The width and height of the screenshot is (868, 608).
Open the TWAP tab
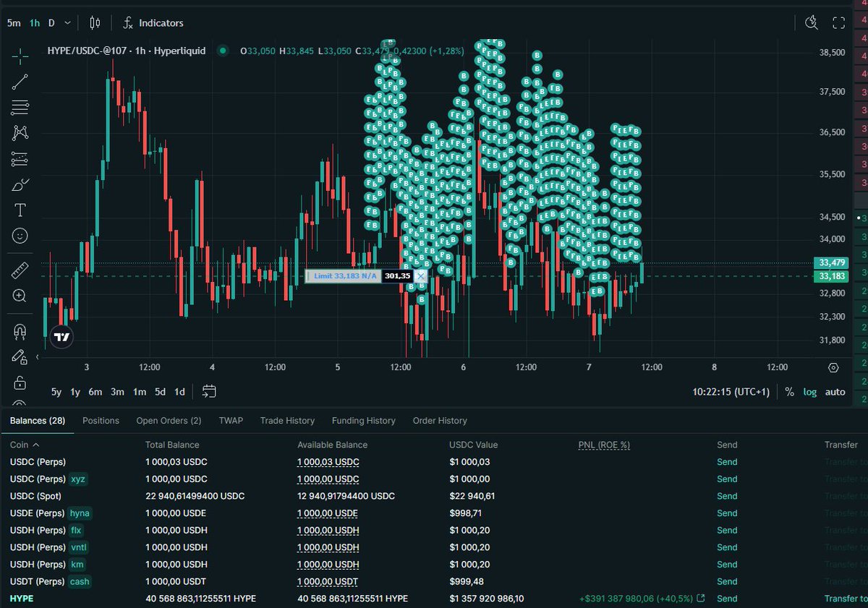pos(231,421)
